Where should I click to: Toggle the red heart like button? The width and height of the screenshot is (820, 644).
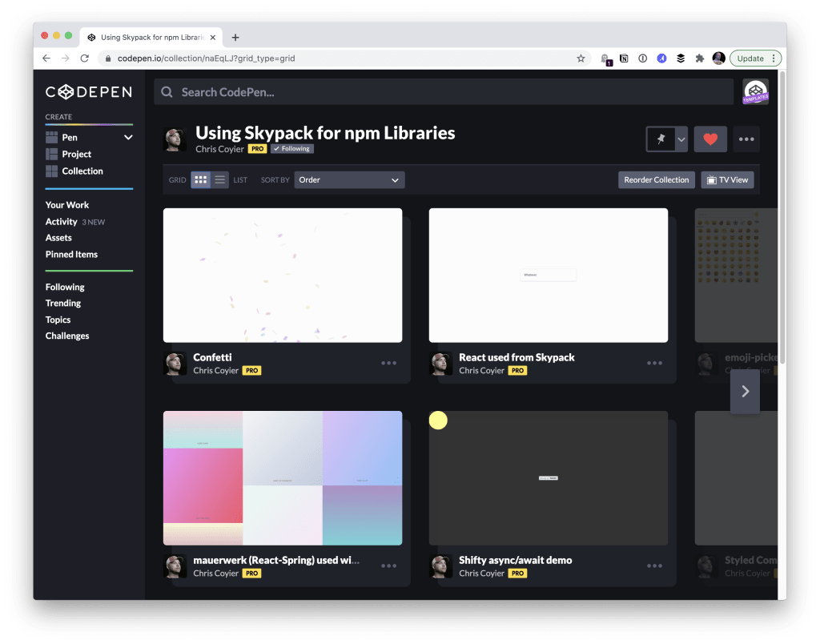tap(709, 139)
